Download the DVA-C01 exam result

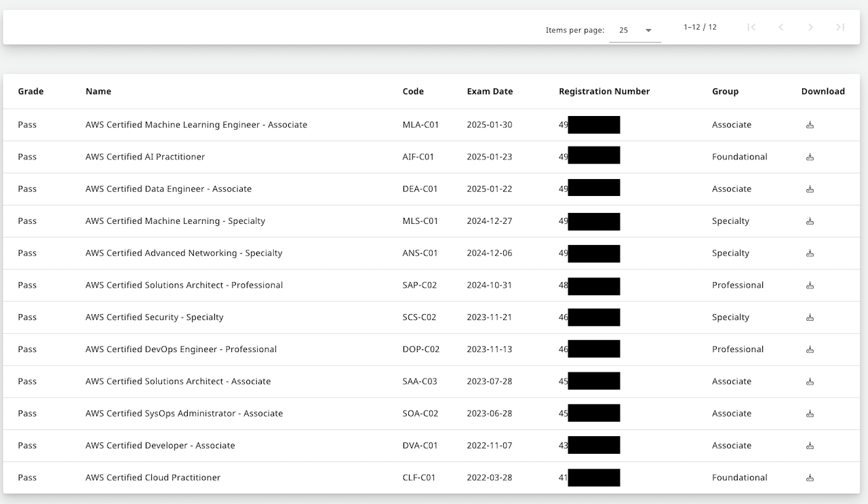point(810,446)
